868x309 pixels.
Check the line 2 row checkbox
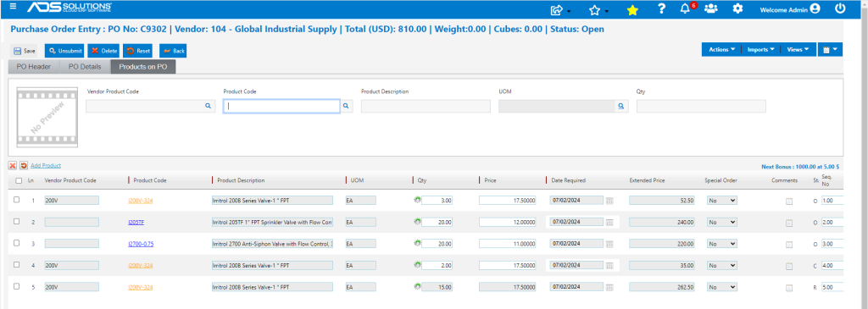(x=17, y=221)
